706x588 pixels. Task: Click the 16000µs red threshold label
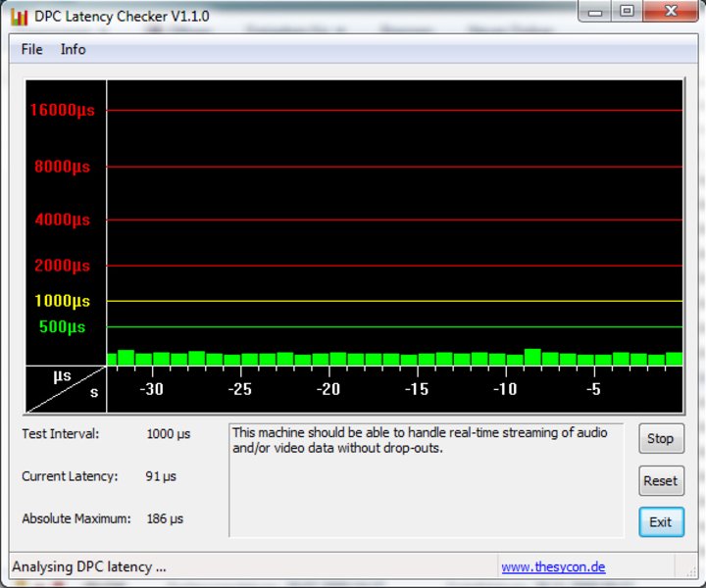point(62,110)
